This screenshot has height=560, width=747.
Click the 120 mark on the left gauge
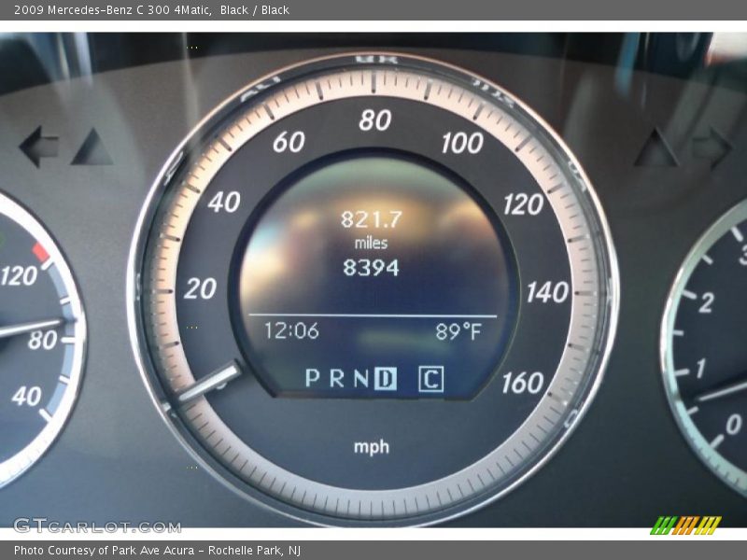[x=19, y=276]
